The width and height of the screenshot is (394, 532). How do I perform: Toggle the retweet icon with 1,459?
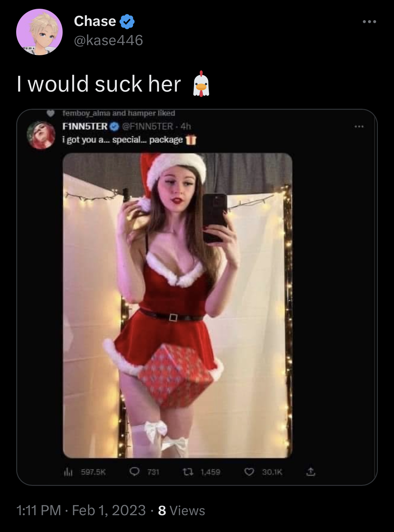[188, 472]
